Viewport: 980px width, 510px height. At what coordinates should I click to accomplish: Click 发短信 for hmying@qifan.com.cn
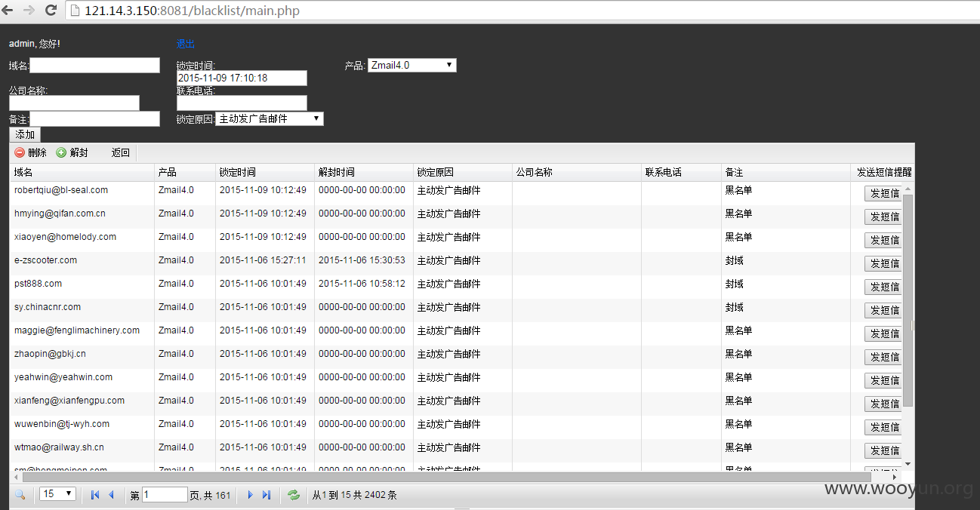click(883, 217)
